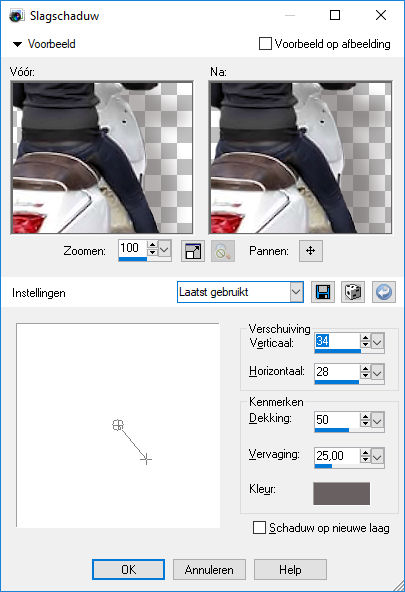Randomize parameters with dice icon
Screen dimensions: 405x592
point(353,292)
